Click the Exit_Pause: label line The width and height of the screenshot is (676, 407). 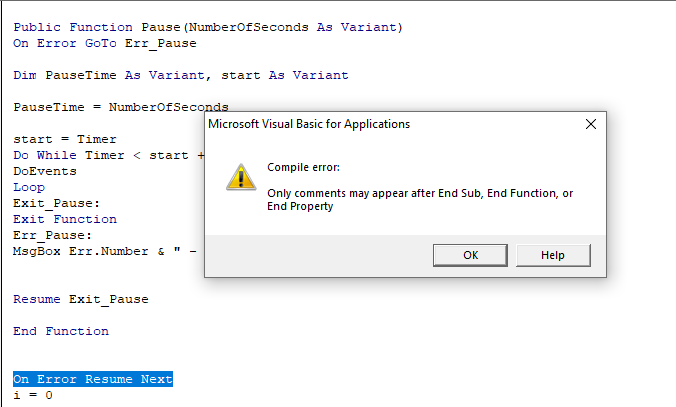click(56, 203)
